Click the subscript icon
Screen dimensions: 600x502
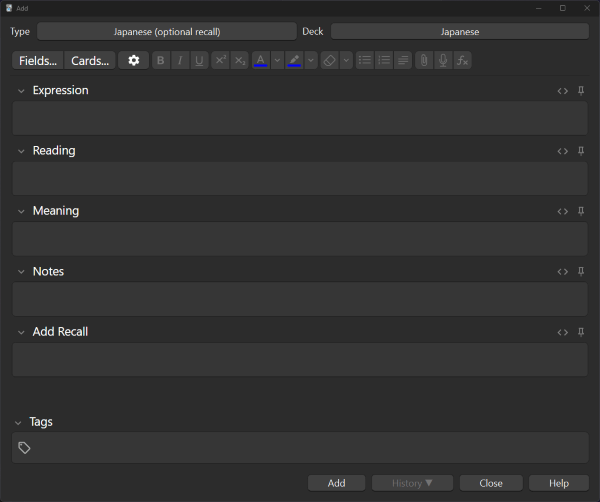pyautogui.click(x=240, y=60)
